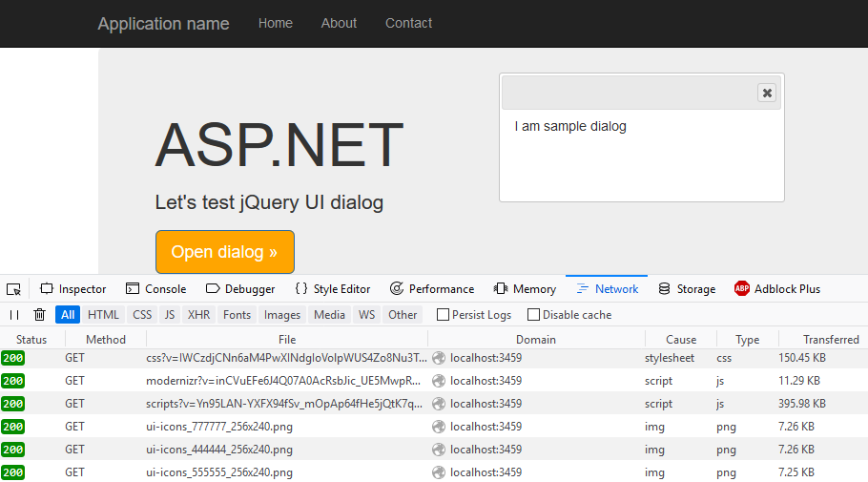Viewport: 868px width, 482px height.
Task: Sort by the Status column header
Action: (31, 340)
